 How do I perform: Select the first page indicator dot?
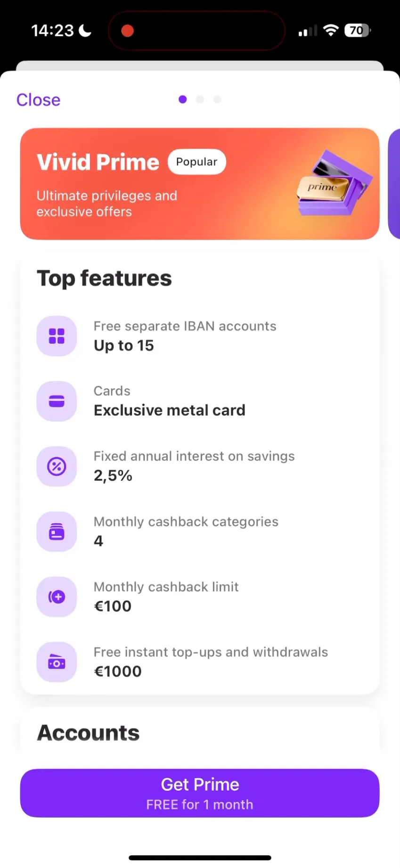pyautogui.click(x=183, y=99)
